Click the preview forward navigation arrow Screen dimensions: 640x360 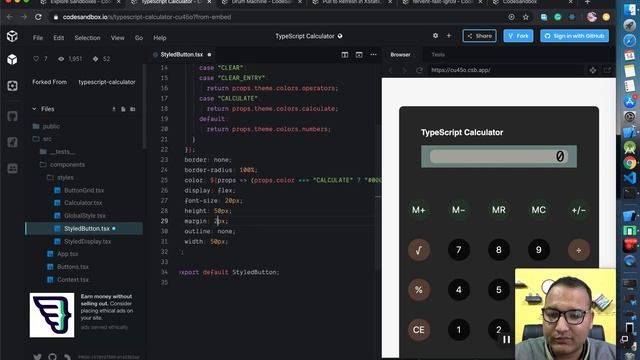click(404, 70)
